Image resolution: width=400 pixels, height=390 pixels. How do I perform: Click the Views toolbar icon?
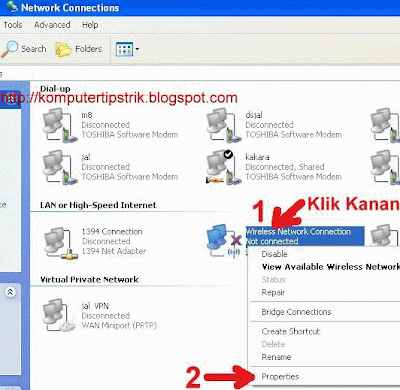coord(124,50)
